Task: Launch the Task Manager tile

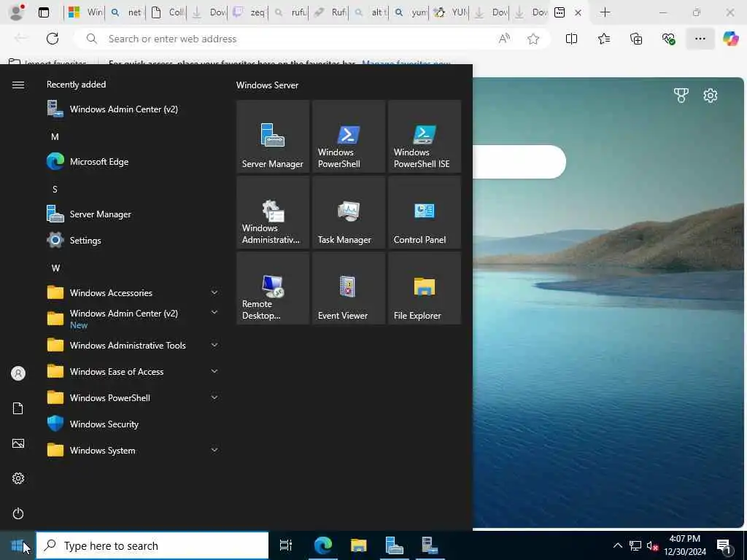Action: tap(348, 212)
